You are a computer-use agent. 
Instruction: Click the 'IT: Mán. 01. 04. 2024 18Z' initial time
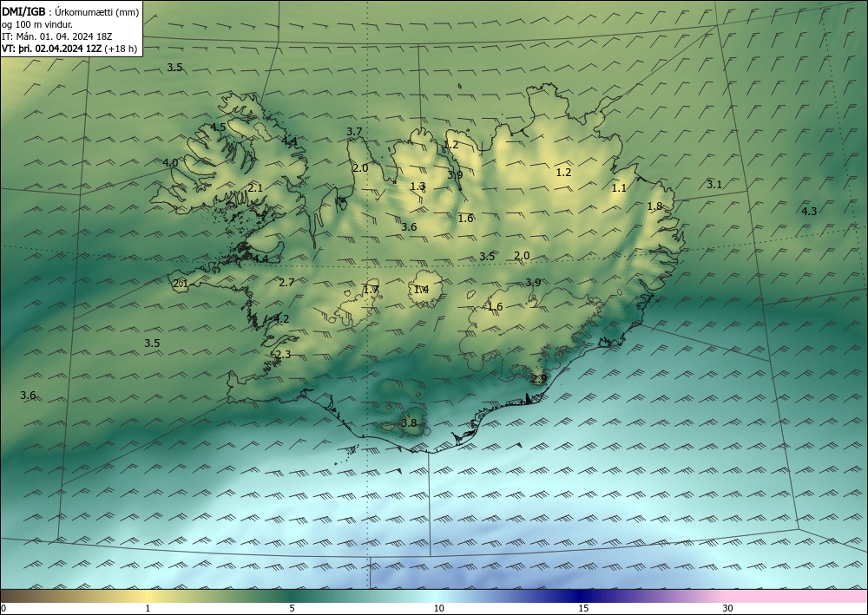[x=57, y=36]
